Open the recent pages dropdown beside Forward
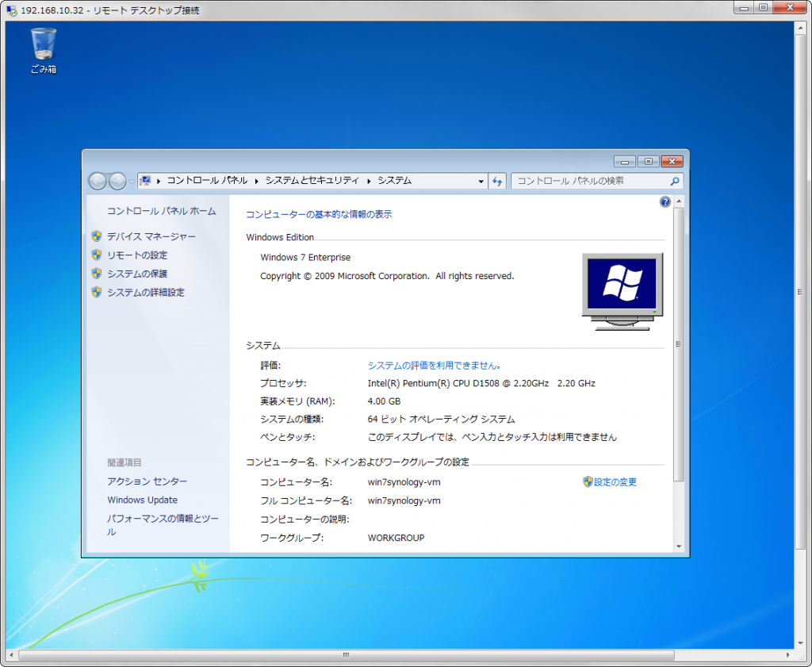Screen dimensions: 812x667 coord(132,182)
